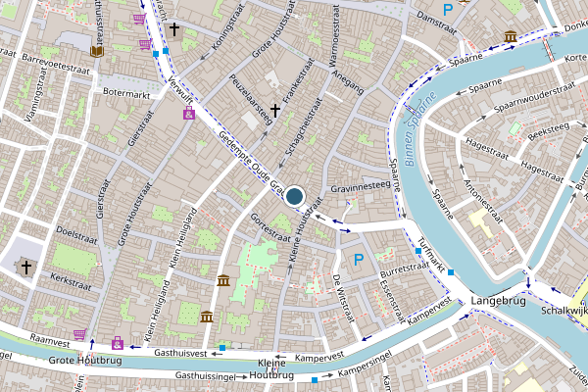Select the Gasthuissingel label
Screen dimensions: 588x392
206,375
